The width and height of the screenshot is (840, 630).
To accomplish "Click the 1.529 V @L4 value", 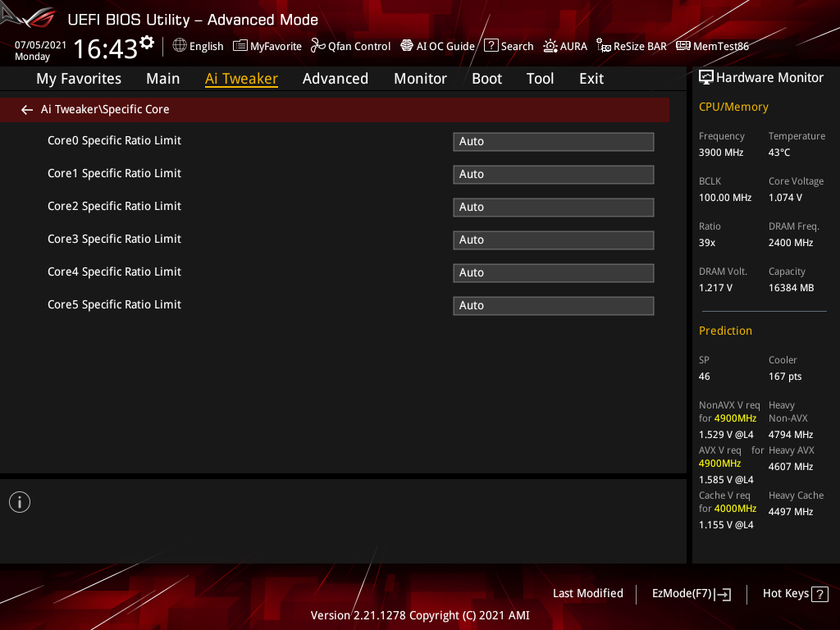I will tap(726, 435).
